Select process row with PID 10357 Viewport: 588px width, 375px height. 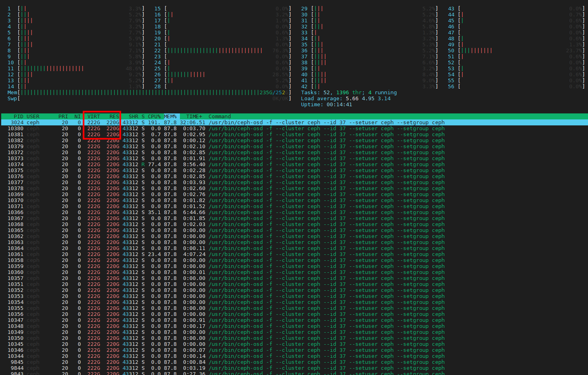294,278
